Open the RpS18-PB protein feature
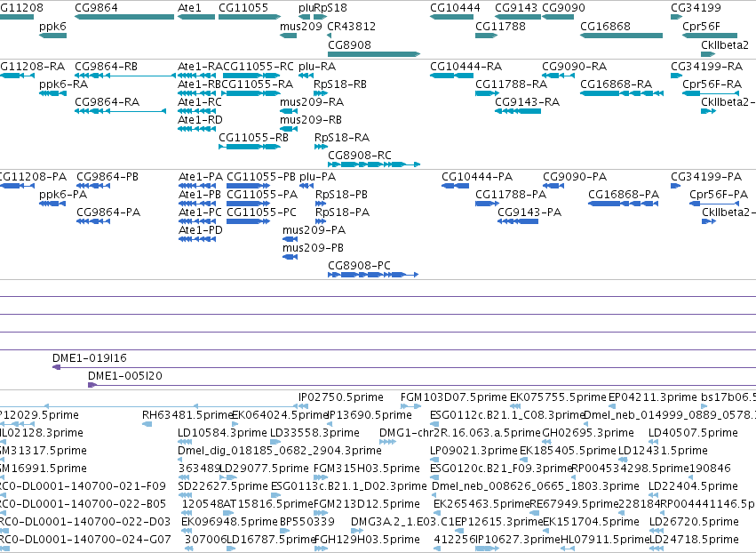This screenshot has width=756, height=553. pos(321,204)
